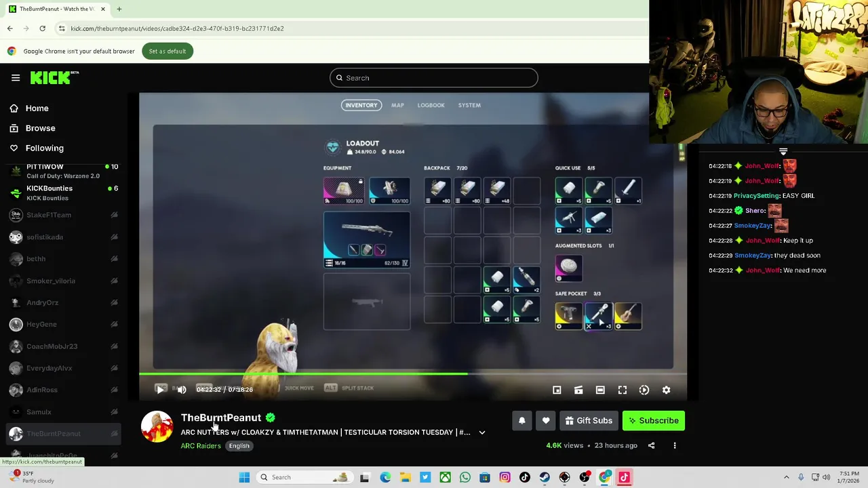868x488 pixels.
Task: Seek on the green video progress bar
Action: (413, 373)
